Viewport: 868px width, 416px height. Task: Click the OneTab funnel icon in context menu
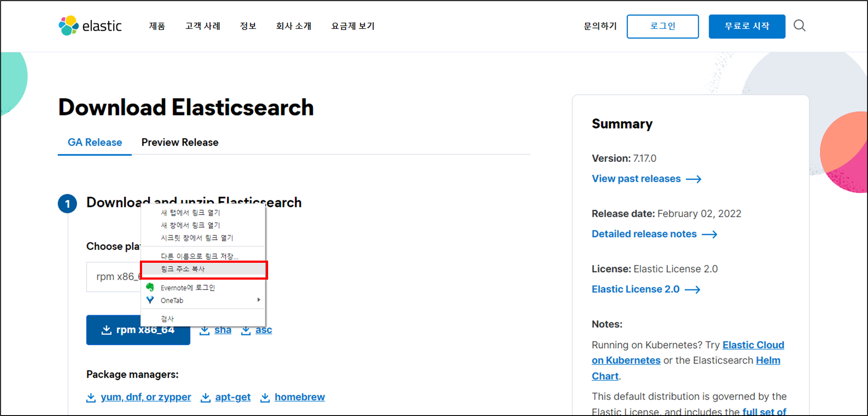tap(150, 300)
